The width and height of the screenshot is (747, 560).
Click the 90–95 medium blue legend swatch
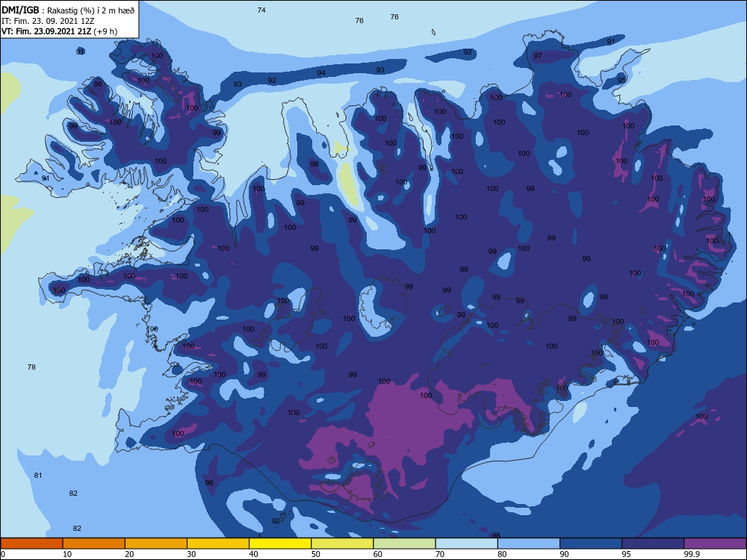(x=591, y=544)
